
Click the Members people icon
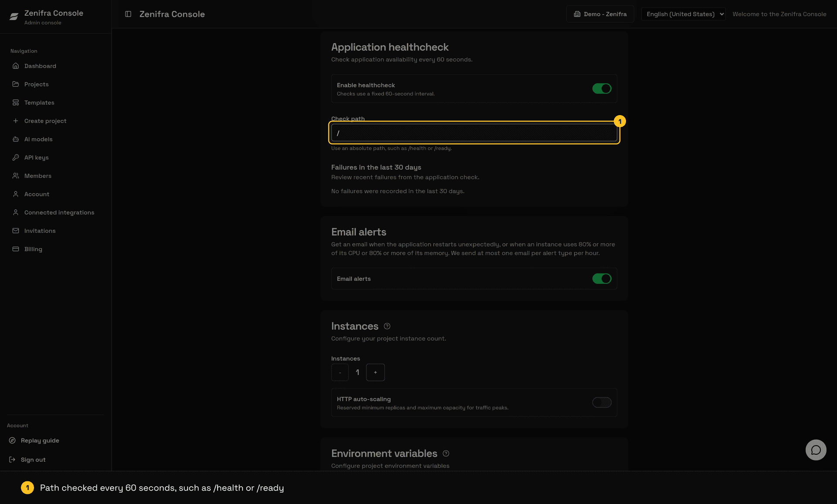click(16, 176)
